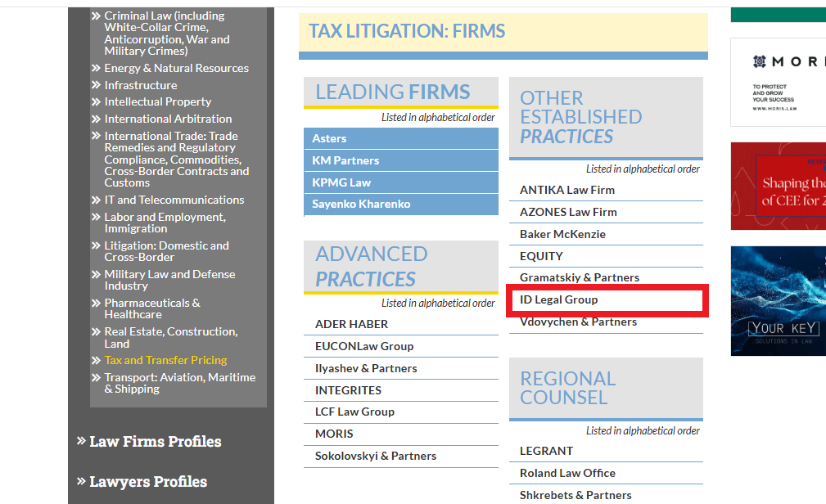The width and height of the screenshot is (826, 504).
Task: Open Intellectual Property sidebar link
Action: point(157,101)
